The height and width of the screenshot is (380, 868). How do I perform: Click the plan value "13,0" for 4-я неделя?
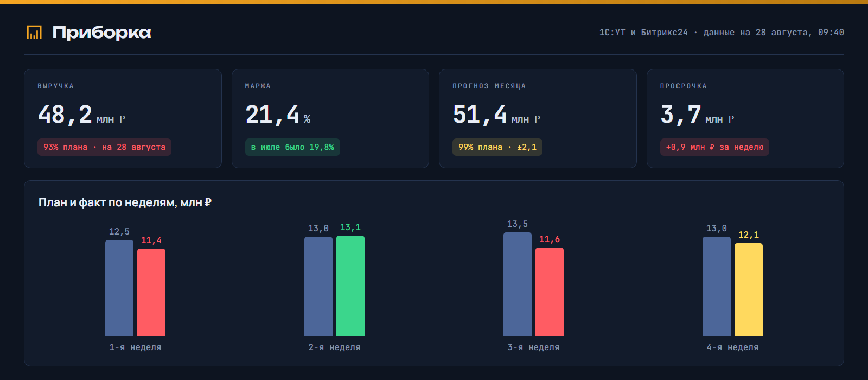click(717, 229)
